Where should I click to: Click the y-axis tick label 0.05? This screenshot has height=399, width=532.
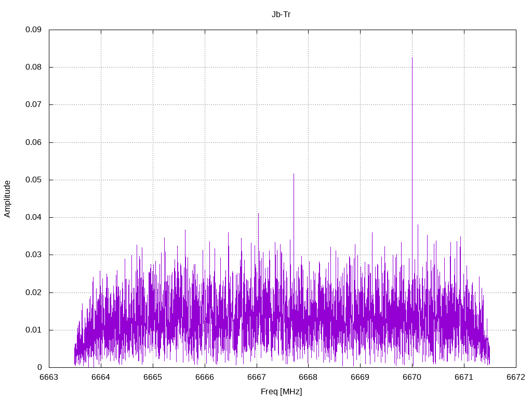point(34,179)
